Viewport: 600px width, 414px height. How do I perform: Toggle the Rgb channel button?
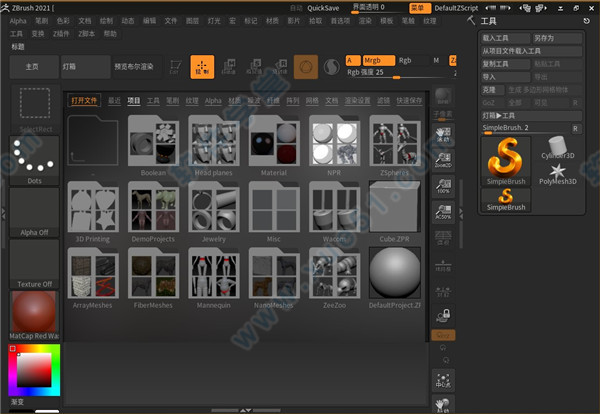pyautogui.click(x=406, y=60)
